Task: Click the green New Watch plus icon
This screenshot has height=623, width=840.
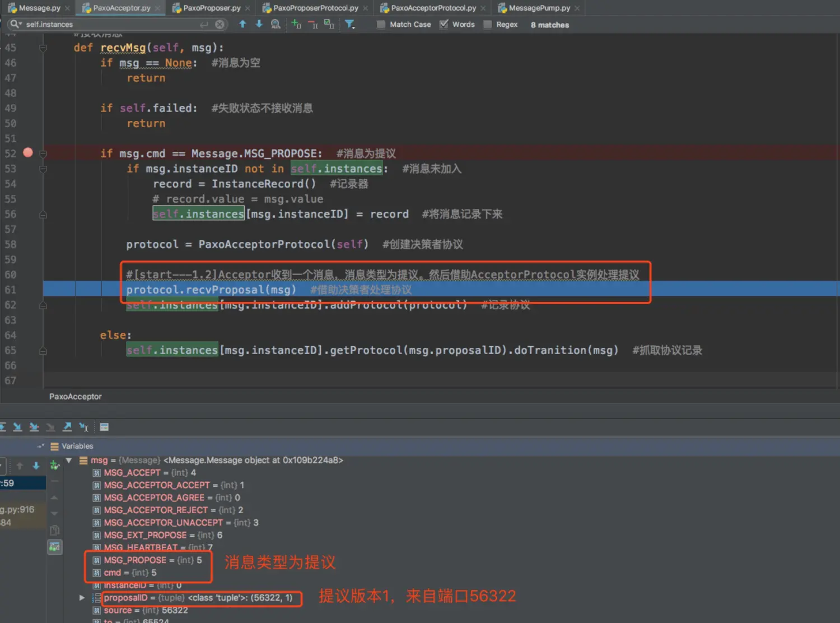Action: click(x=54, y=465)
